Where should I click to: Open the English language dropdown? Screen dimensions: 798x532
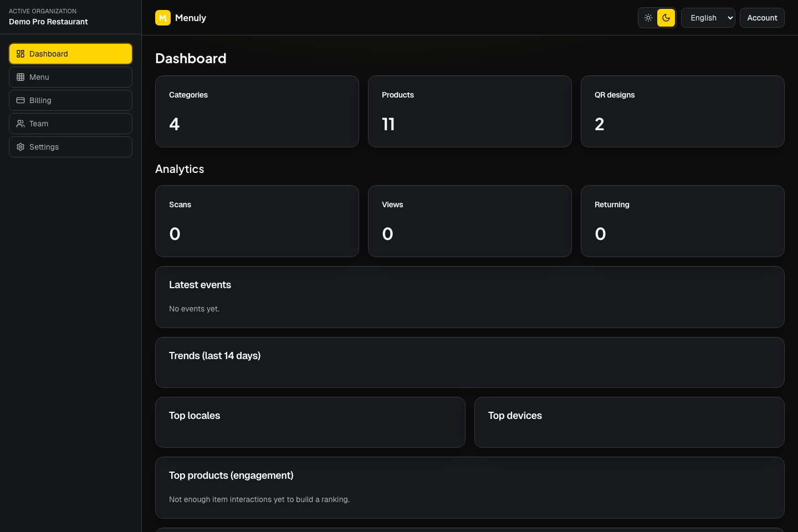708,18
